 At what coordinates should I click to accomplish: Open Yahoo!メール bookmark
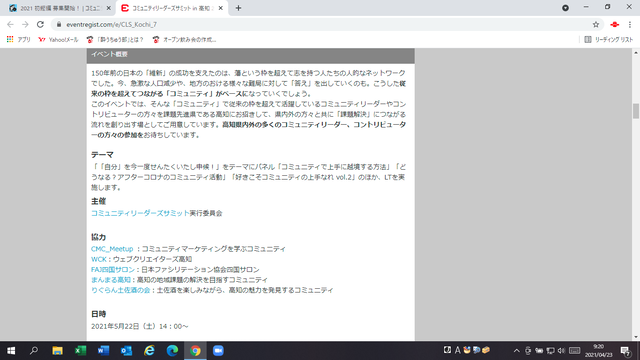58,40
